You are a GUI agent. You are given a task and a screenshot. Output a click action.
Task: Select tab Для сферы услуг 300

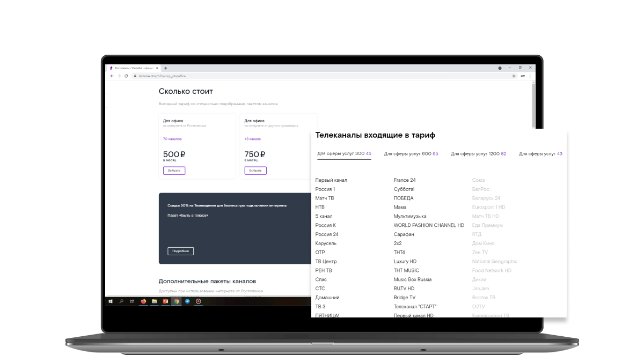344,153
